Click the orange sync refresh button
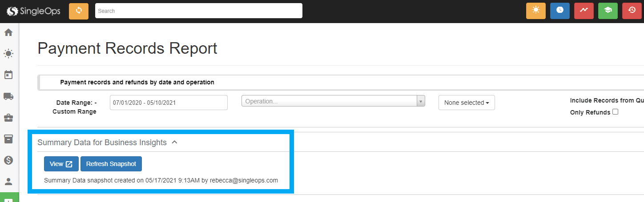 point(79,11)
